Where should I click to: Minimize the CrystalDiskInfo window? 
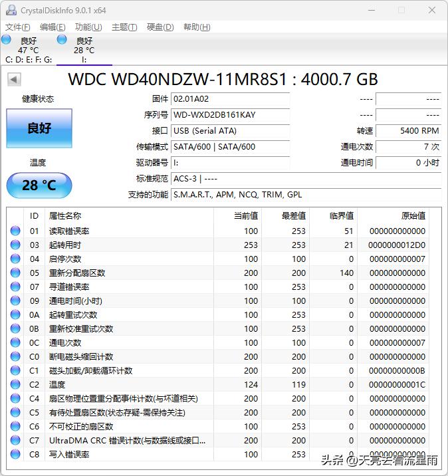pyautogui.click(x=372, y=11)
